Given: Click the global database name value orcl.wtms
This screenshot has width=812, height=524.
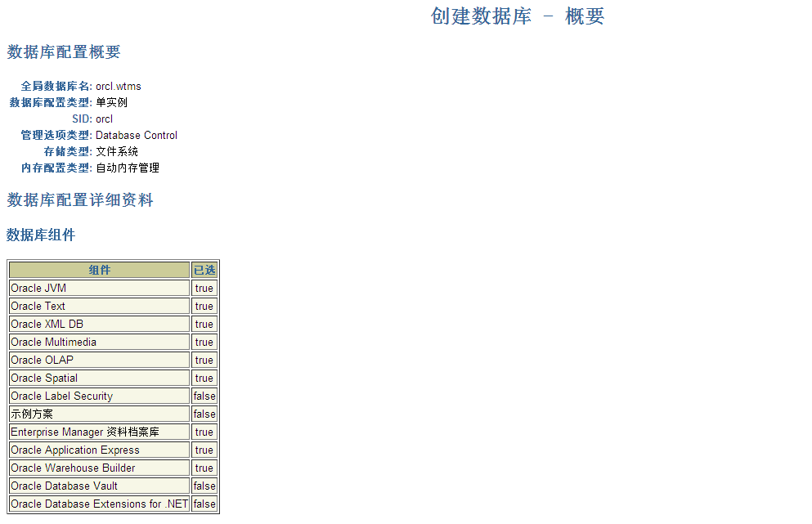Looking at the screenshot, I should [x=119, y=86].
